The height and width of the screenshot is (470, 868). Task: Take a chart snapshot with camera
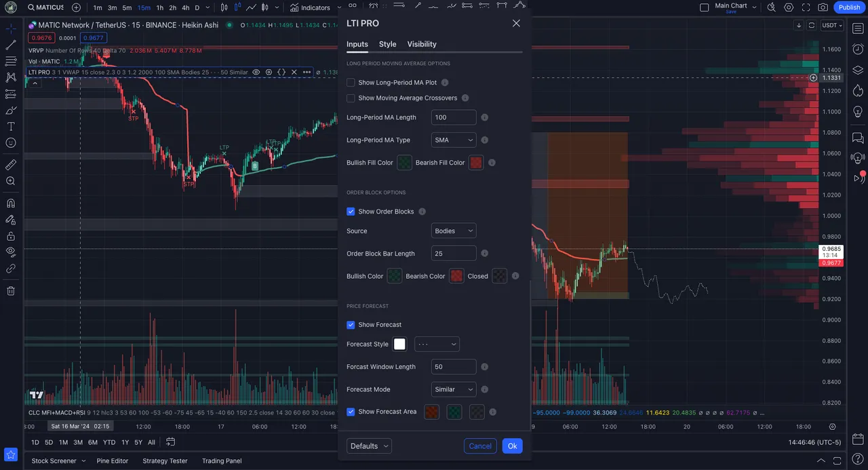(x=823, y=7)
